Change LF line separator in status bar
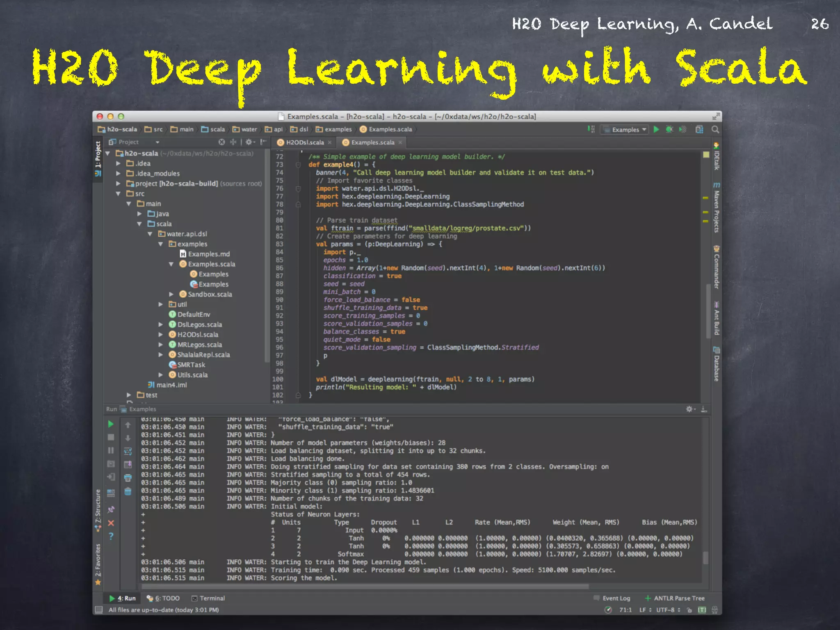The width and height of the screenshot is (840, 630). [x=645, y=610]
